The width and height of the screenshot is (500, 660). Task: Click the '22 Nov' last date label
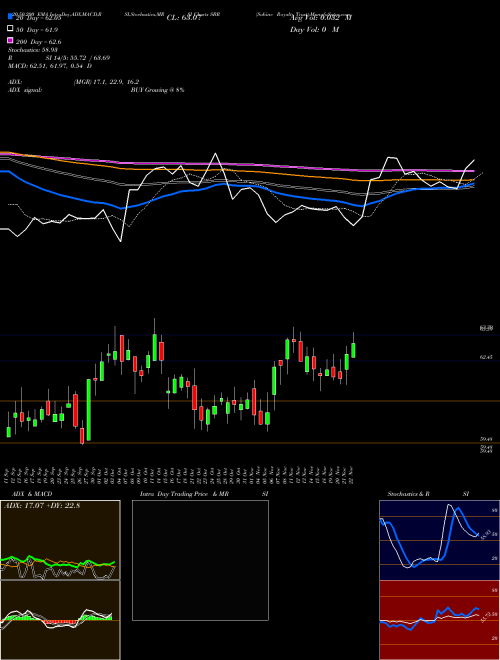pyautogui.click(x=350, y=475)
